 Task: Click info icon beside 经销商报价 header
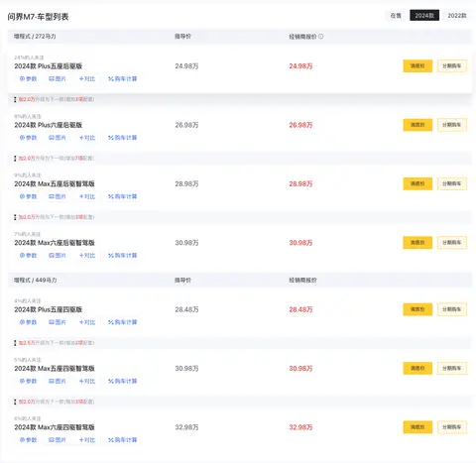320,37
